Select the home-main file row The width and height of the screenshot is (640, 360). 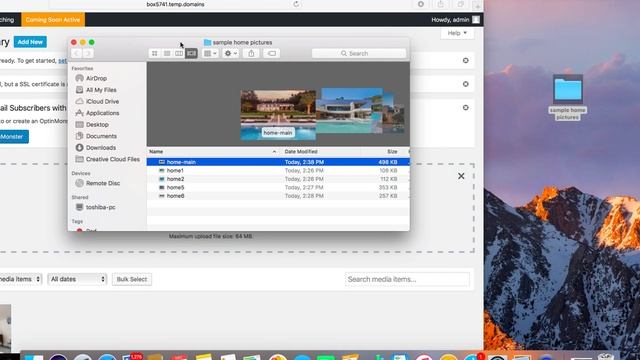(x=278, y=162)
